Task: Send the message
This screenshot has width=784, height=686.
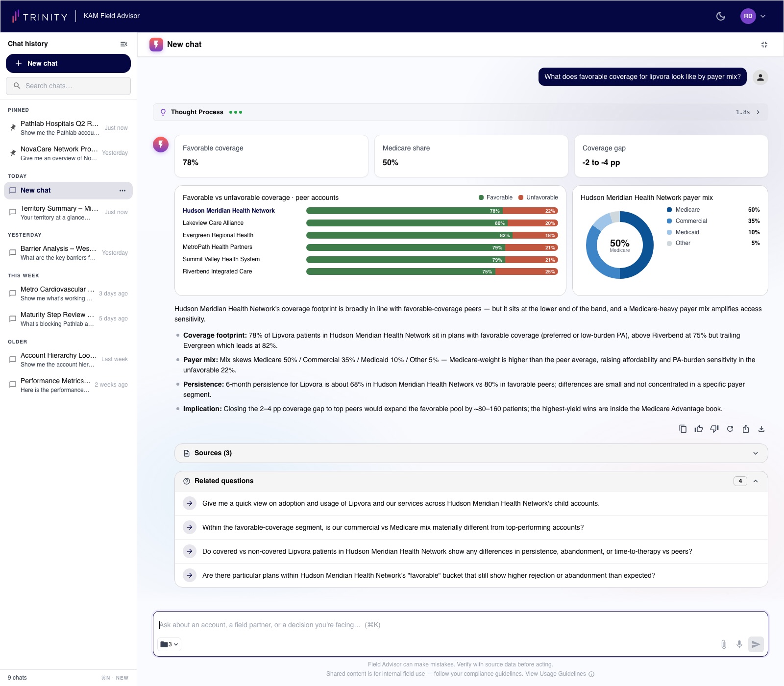Action: coord(756,644)
